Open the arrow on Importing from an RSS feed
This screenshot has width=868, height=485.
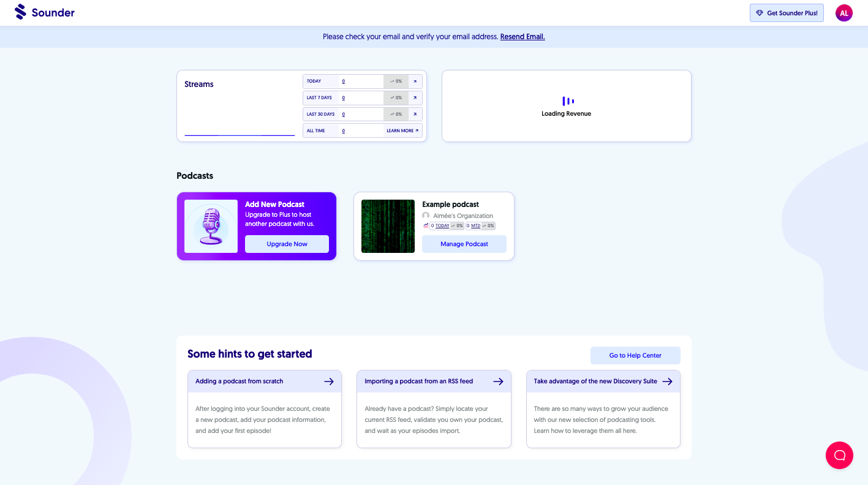499,381
